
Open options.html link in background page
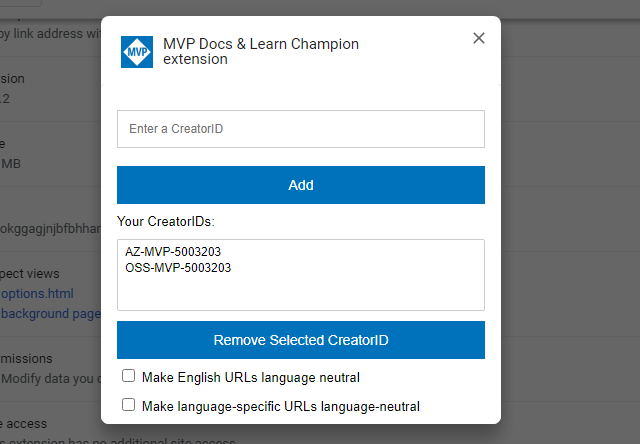(x=37, y=293)
